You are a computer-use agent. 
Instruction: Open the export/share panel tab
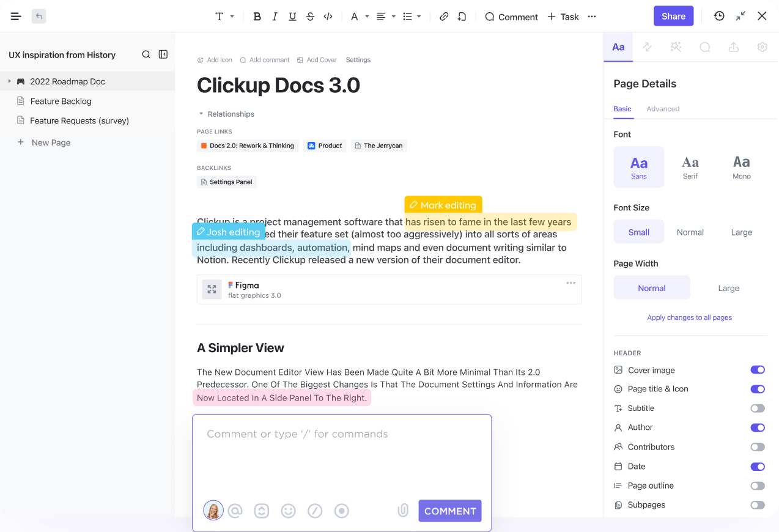[734, 47]
